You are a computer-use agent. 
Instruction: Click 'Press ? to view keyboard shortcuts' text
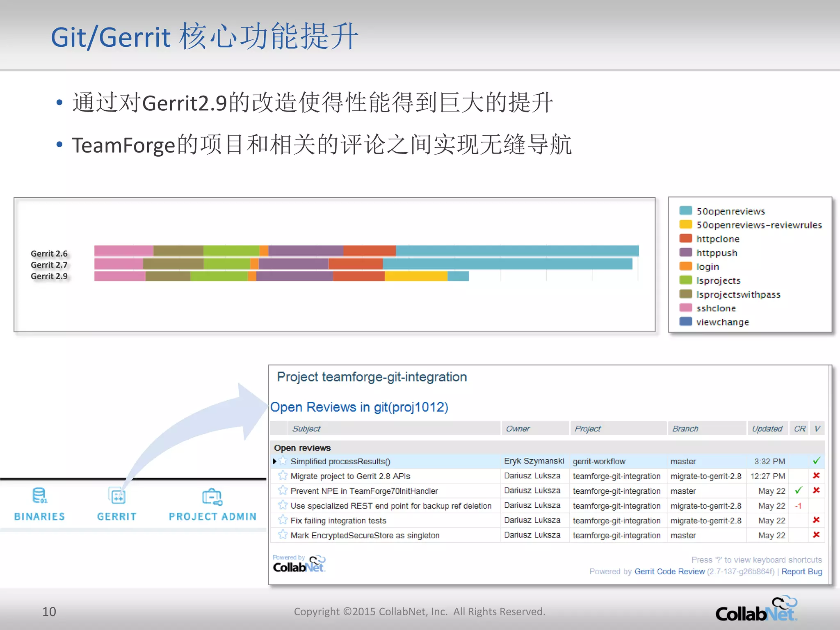(x=756, y=560)
